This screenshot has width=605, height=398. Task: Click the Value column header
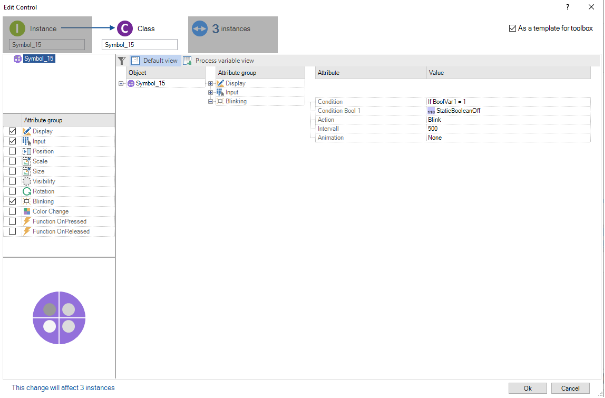pyautogui.click(x=509, y=73)
